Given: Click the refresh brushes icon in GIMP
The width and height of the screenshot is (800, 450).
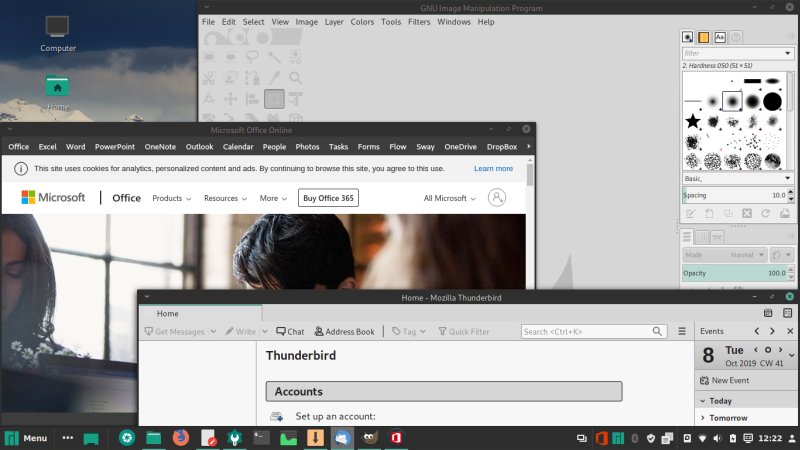Looking at the screenshot, I should coord(766,214).
